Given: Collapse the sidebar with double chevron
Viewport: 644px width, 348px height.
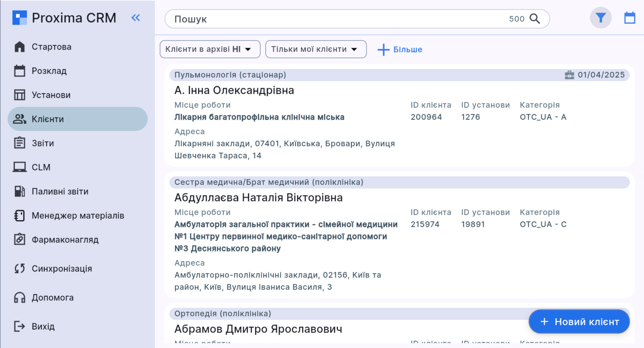Looking at the screenshot, I should (x=136, y=18).
